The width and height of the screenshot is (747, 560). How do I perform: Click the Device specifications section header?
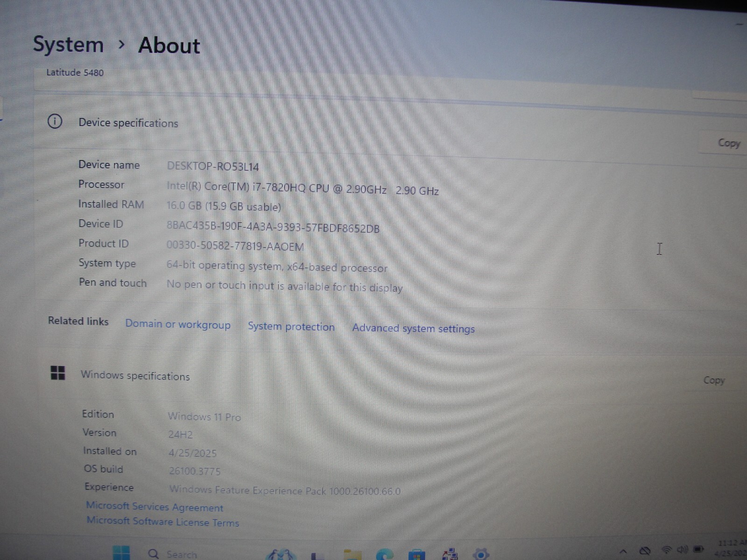[x=128, y=123]
